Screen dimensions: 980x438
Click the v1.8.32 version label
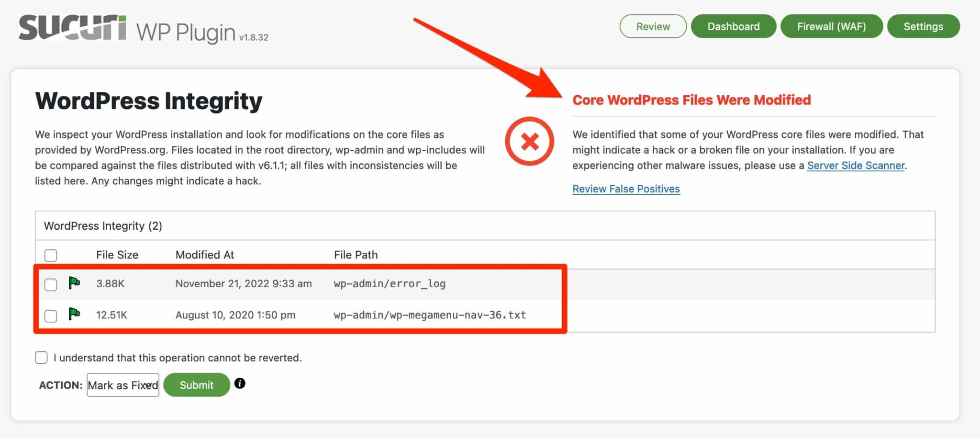pyautogui.click(x=254, y=37)
